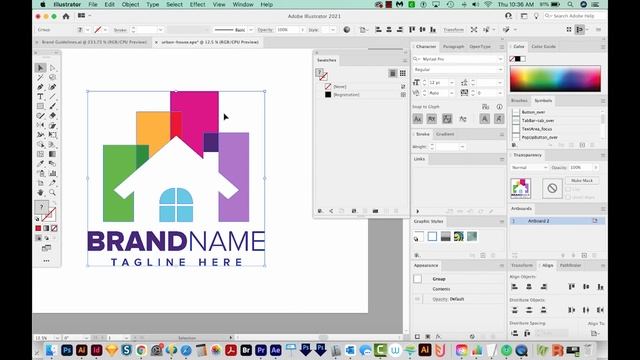The image size is (640, 360).
Task: Click the color spectrum in Color panel
Action: point(555,78)
